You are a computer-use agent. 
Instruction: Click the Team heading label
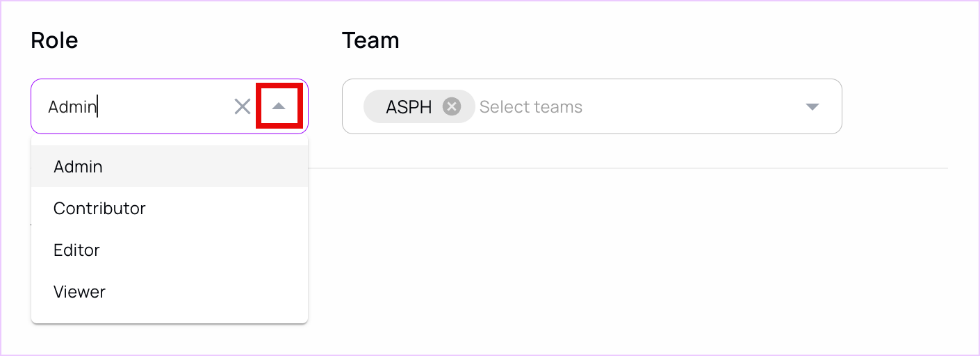[x=370, y=40]
